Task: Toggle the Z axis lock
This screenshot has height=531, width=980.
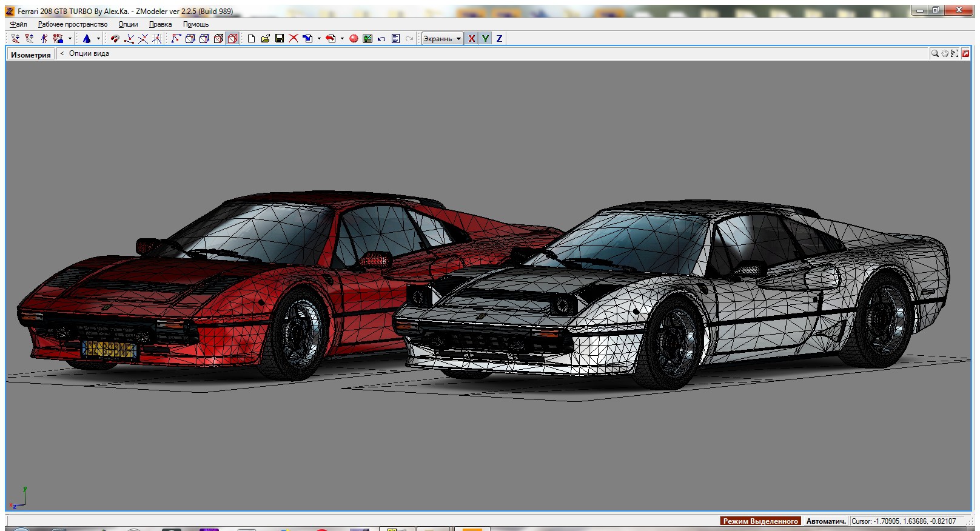Action: click(499, 39)
